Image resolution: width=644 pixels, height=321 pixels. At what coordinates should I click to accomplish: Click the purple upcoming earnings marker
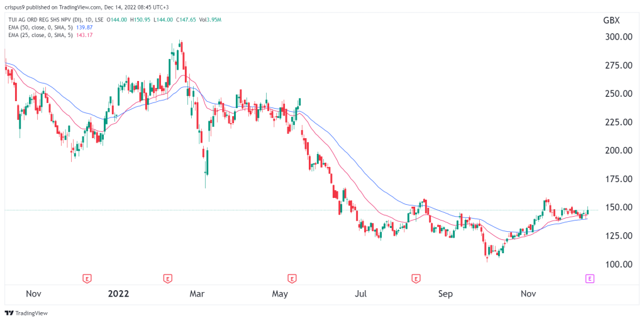point(589,279)
